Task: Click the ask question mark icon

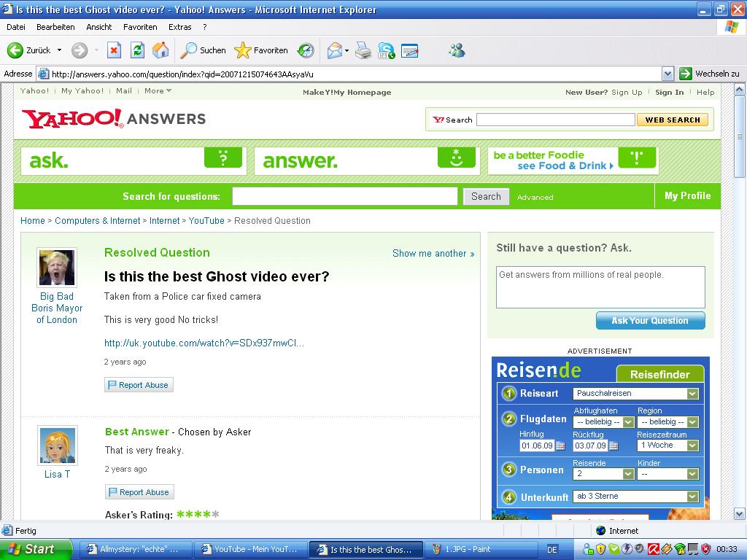Action: tap(223, 157)
